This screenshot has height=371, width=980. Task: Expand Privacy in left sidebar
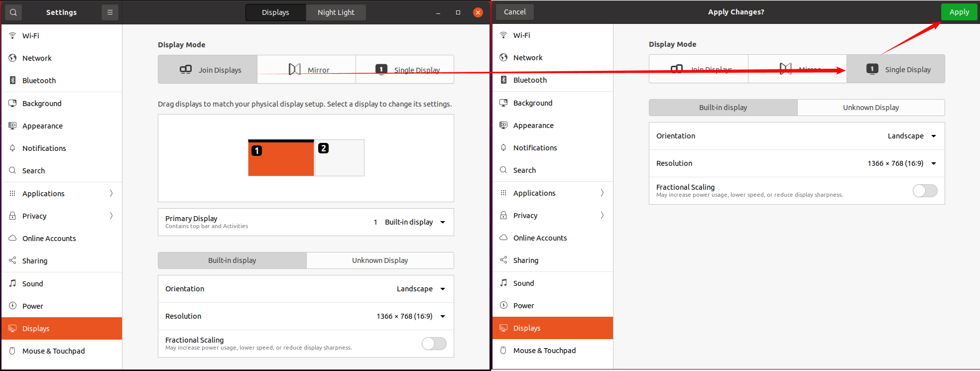(x=62, y=216)
